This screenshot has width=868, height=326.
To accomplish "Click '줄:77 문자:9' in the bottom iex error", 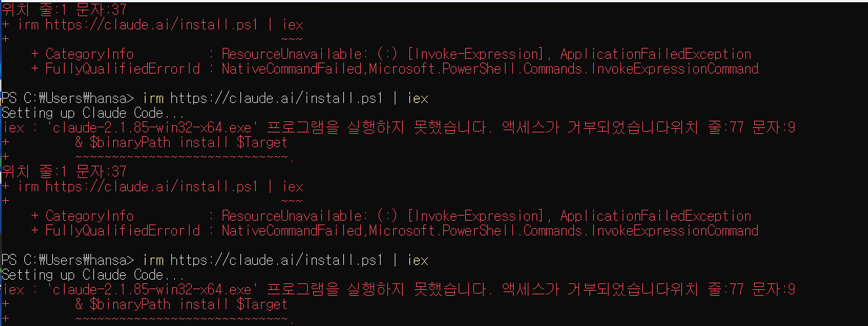I will (757, 289).
